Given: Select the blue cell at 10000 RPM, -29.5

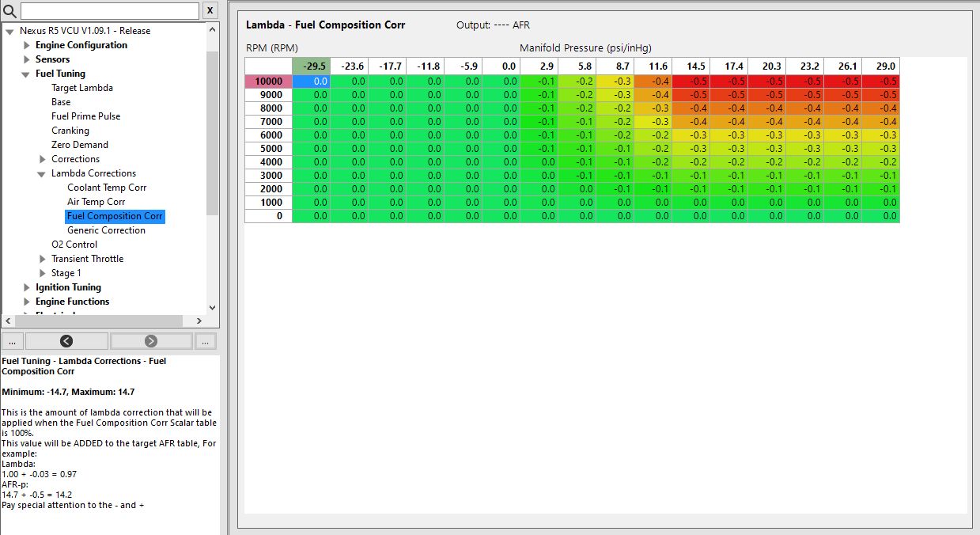Looking at the screenshot, I should [x=311, y=82].
